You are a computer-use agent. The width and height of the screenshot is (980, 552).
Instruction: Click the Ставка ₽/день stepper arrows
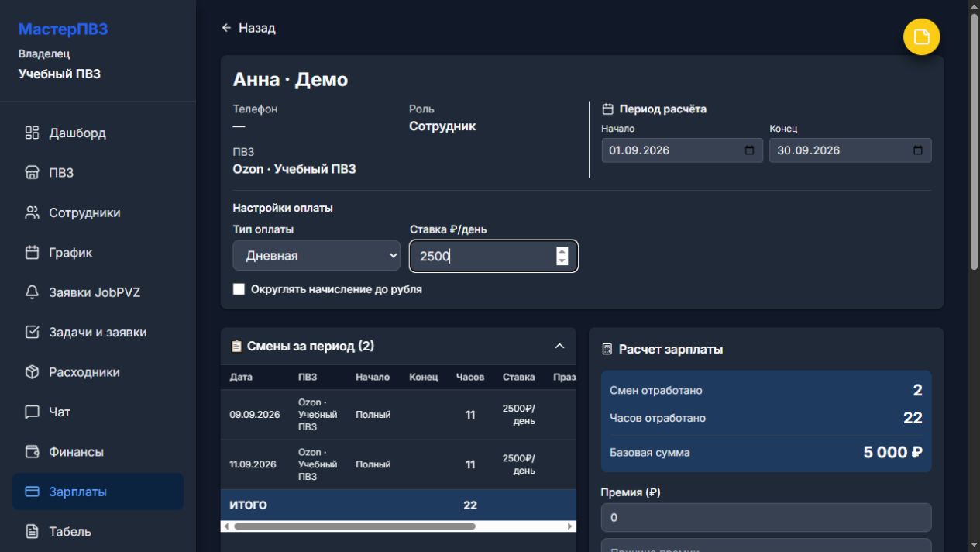(x=562, y=256)
